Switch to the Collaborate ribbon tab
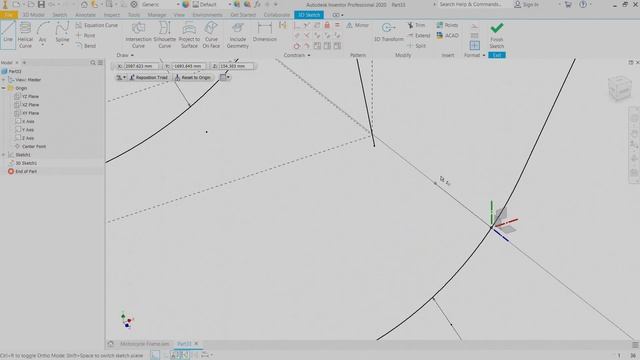 tap(277, 15)
